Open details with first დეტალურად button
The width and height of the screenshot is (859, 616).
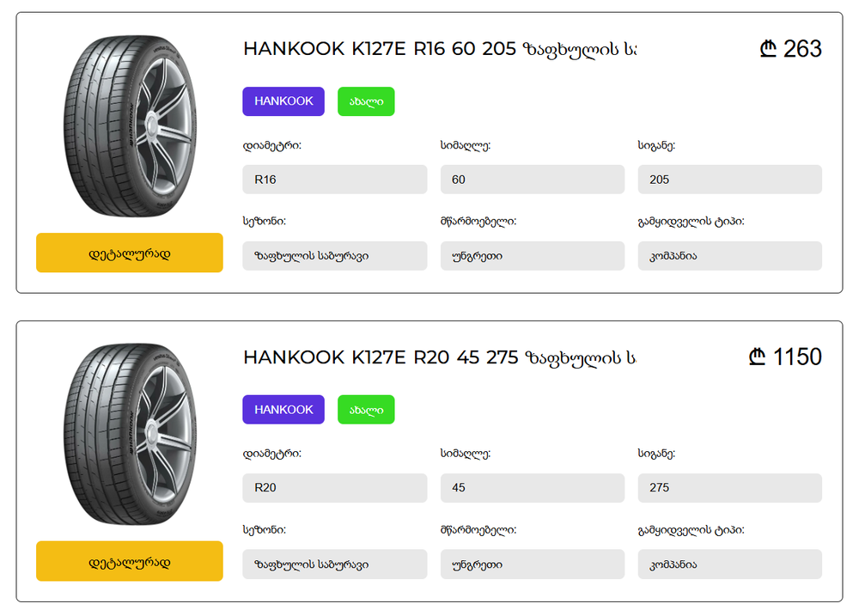click(x=130, y=253)
